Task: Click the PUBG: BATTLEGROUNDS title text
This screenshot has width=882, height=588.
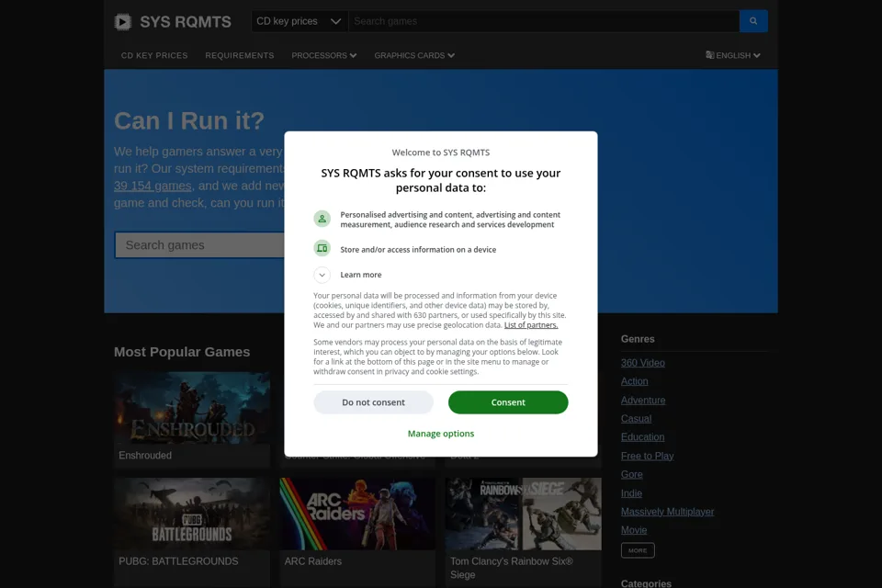Action: 178,561
